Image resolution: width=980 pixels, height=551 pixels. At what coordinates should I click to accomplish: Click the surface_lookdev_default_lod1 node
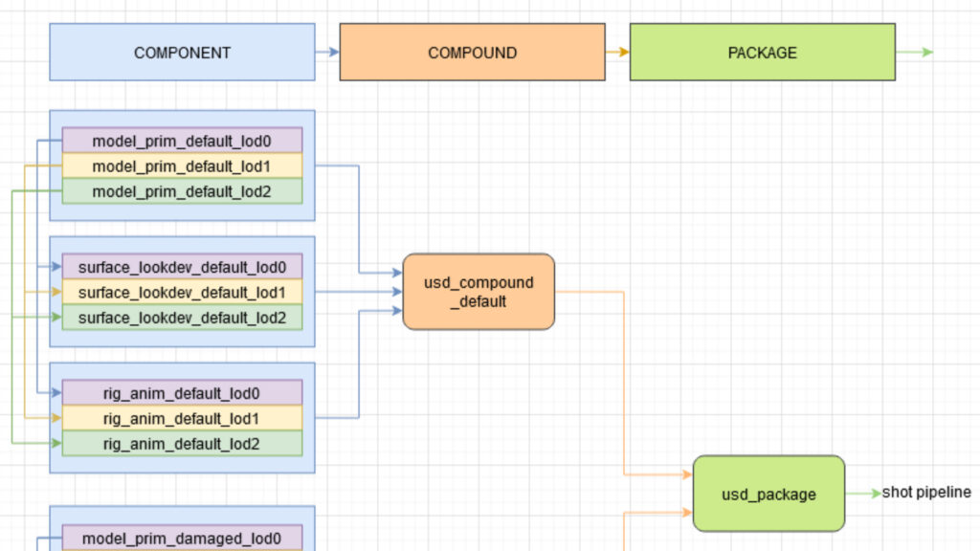pos(182,292)
